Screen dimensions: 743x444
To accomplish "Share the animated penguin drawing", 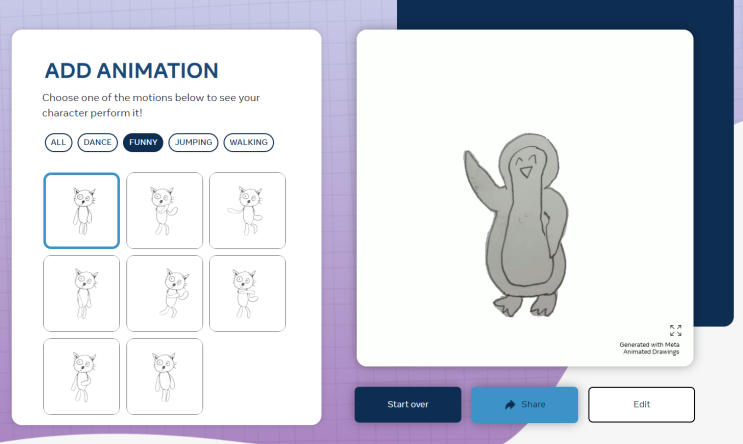I will click(x=525, y=404).
